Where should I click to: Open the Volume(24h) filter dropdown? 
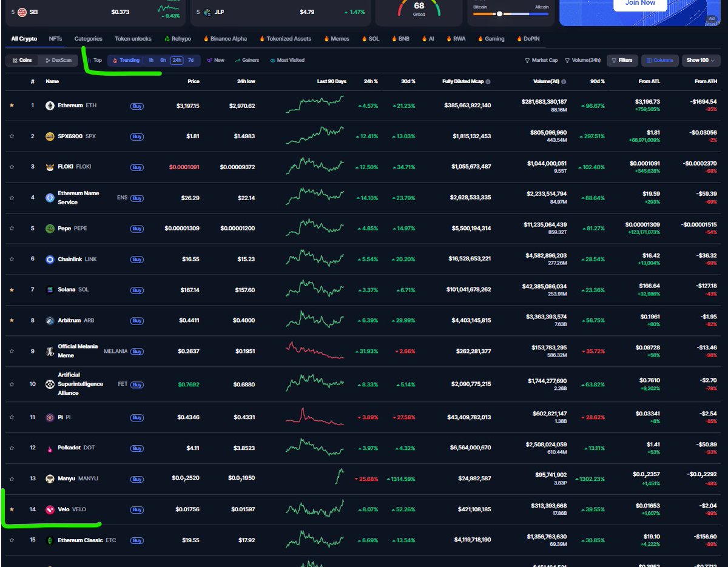click(x=582, y=60)
